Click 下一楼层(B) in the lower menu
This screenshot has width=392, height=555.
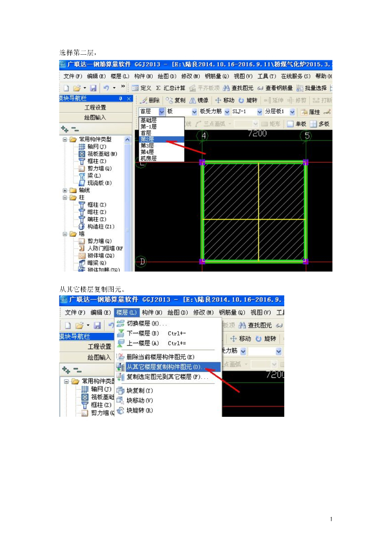tap(151, 333)
